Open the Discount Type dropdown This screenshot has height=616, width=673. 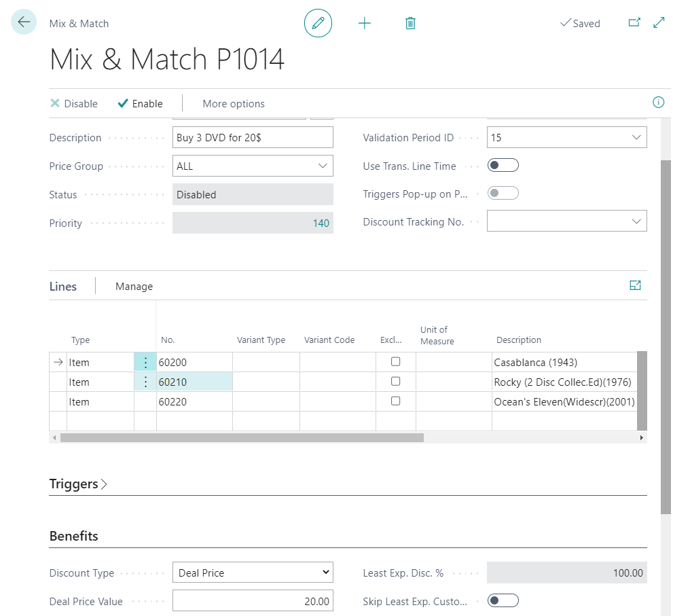pyautogui.click(x=253, y=573)
